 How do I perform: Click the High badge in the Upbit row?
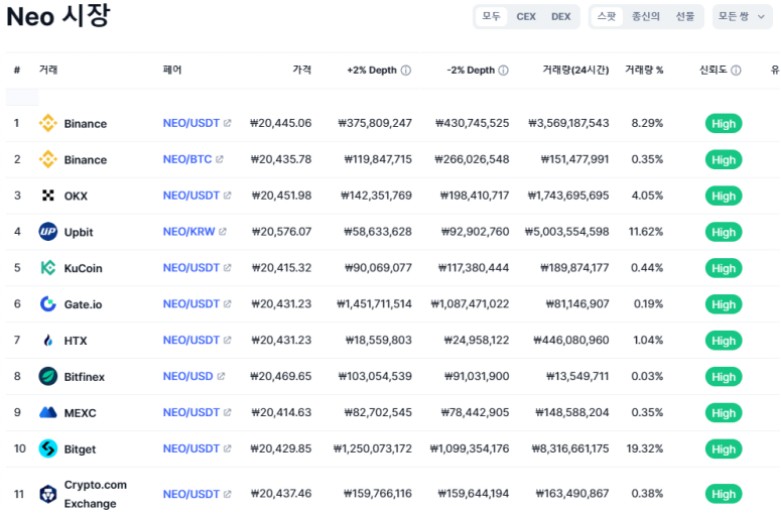[723, 232]
